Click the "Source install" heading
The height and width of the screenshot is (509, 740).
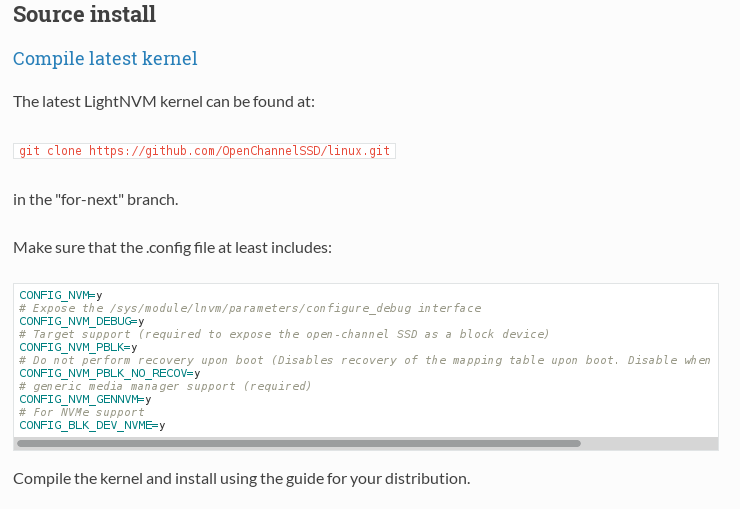(84, 14)
